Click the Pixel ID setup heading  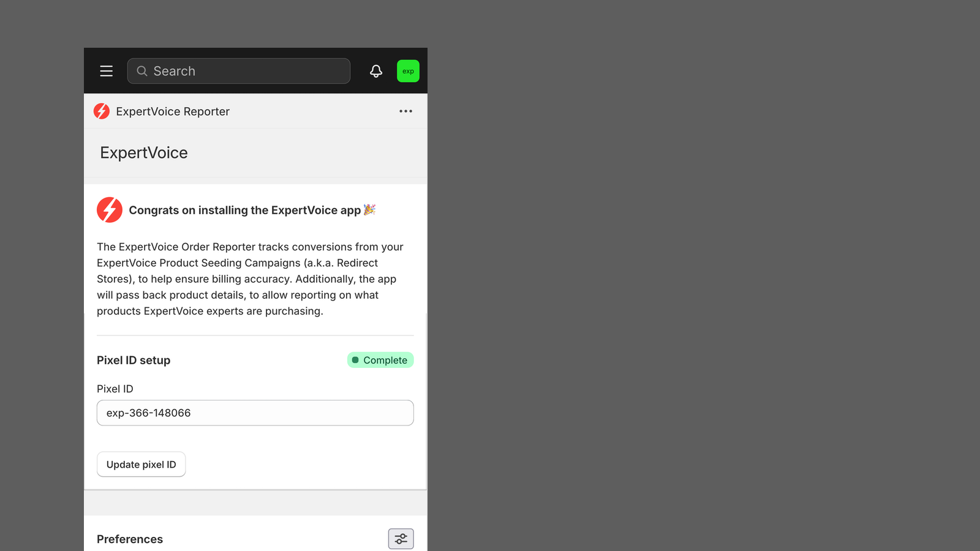pyautogui.click(x=134, y=360)
